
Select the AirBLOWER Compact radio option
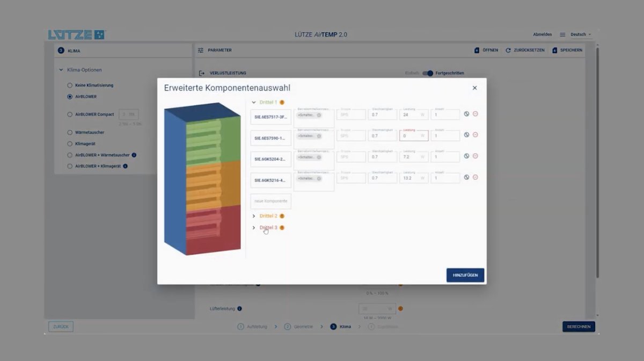tap(70, 114)
